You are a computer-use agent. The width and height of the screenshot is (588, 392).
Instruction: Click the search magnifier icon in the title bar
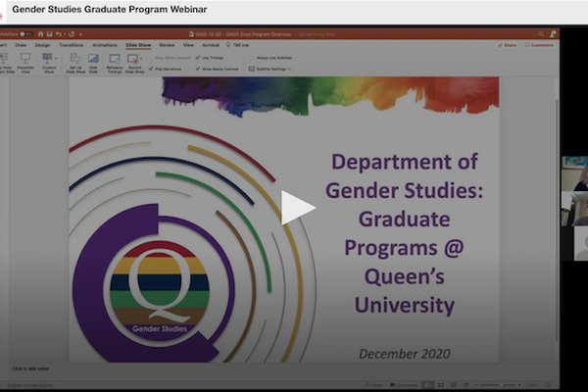(x=541, y=34)
